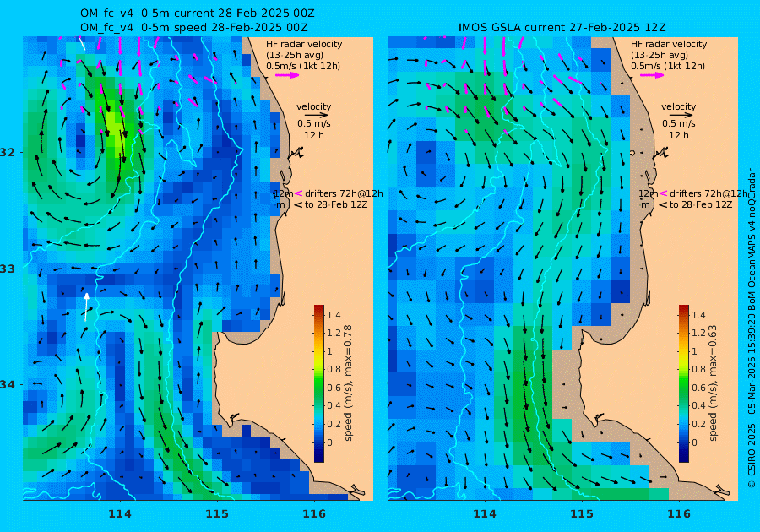Click the right panel '(13-25h avg)' text
The image size is (760, 532).
(660, 55)
